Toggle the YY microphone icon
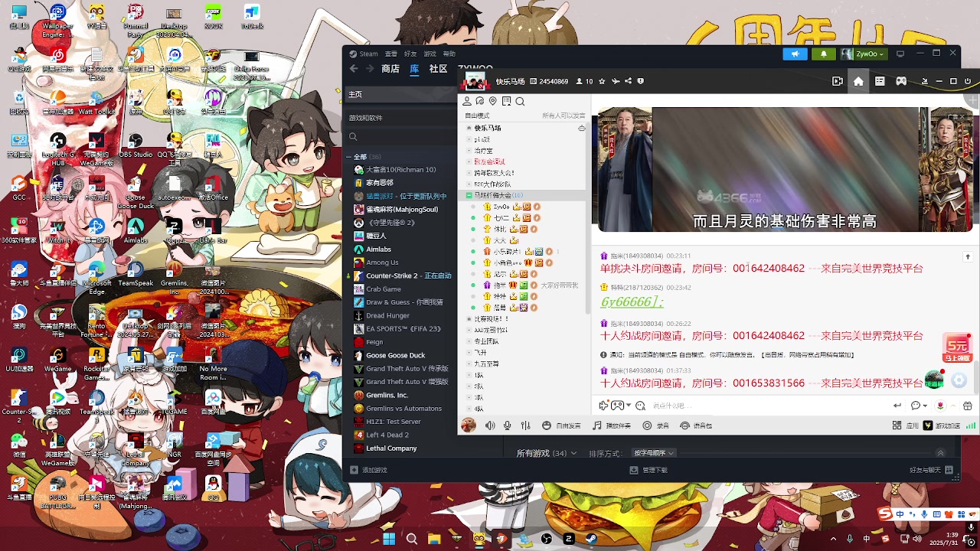The height and width of the screenshot is (551, 980). (x=507, y=425)
